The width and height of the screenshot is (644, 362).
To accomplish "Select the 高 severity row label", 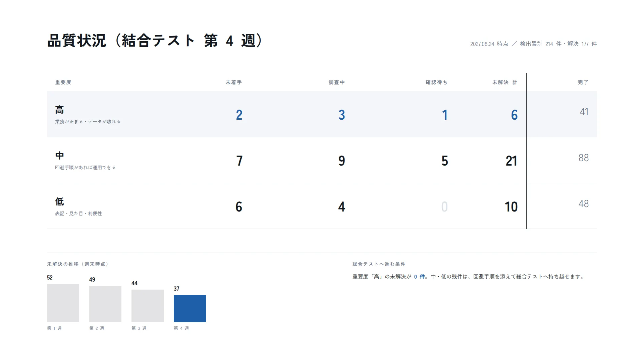I will (x=59, y=110).
